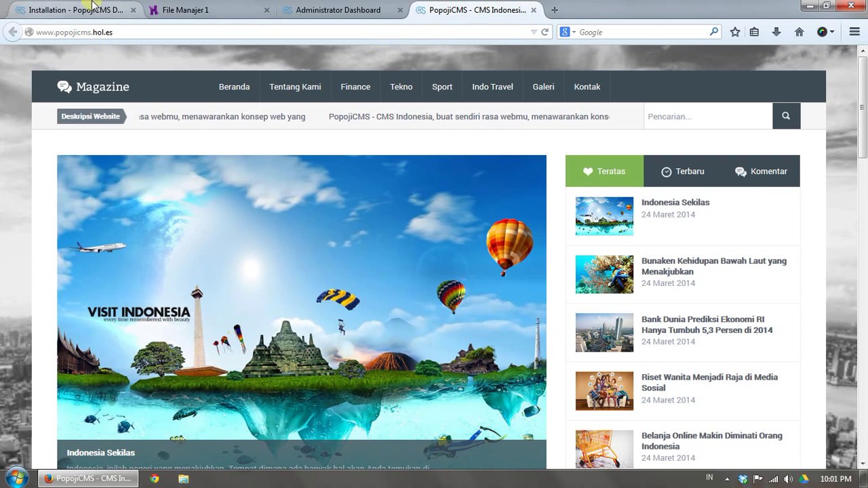Click into the Pencarian search field
This screenshot has height=488, width=868.
(708, 117)
